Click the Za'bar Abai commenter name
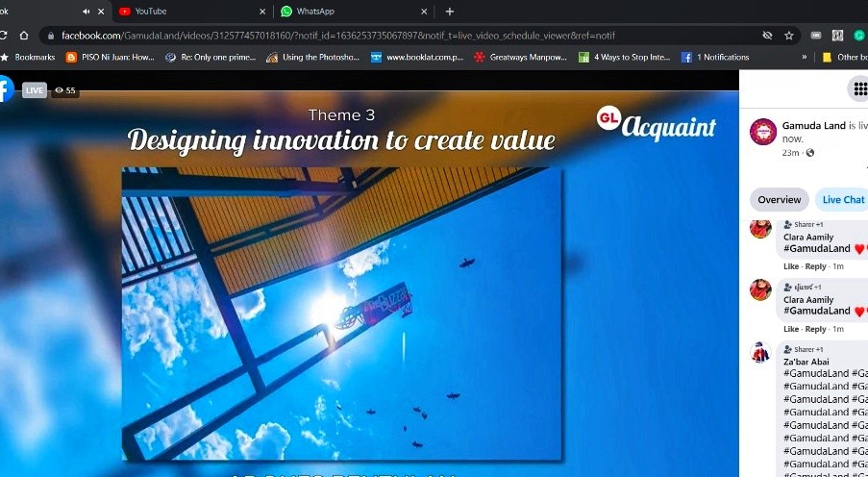The image size is (868, 477). click(x=806, y=362)
